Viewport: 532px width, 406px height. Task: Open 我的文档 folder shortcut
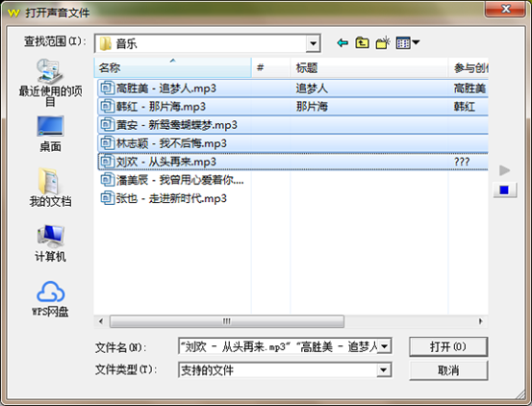(50, 188)
